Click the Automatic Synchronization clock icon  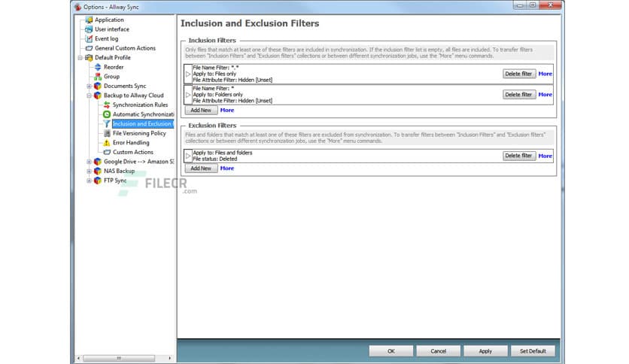pyautogui.click(x=107, y=114)
